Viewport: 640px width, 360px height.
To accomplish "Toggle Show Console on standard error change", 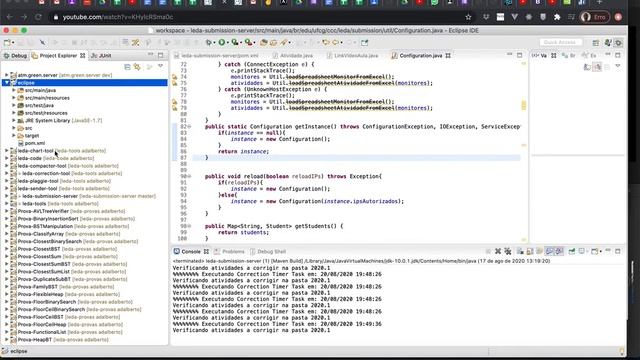I will (559, 251).
